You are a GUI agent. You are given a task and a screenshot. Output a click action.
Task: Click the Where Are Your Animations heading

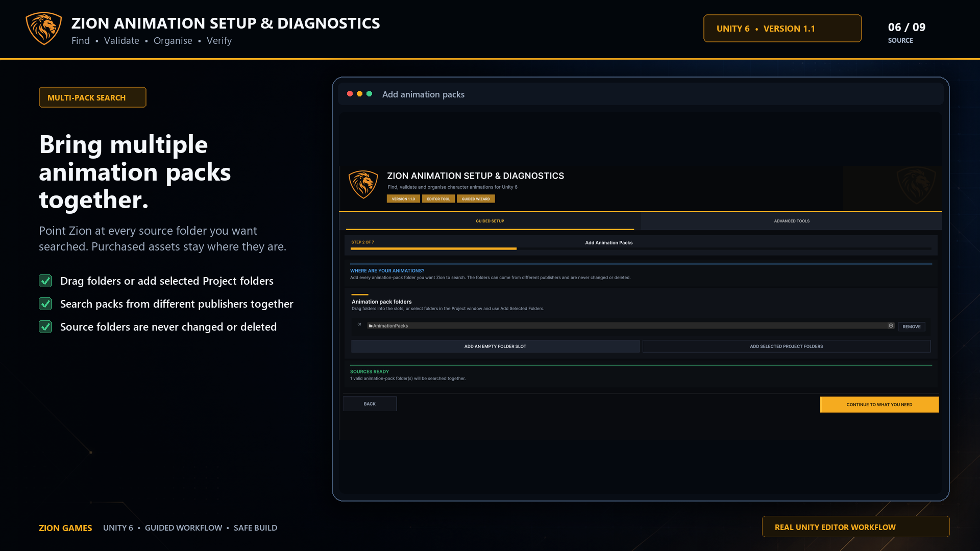[x=387, y=271]
